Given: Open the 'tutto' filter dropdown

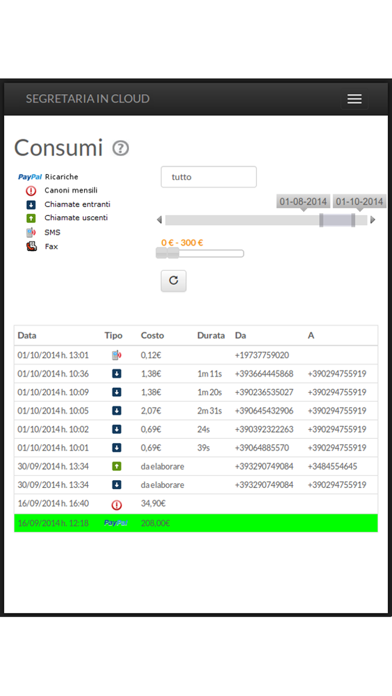Looking at the screenshot, I should (x=209, y=177).
